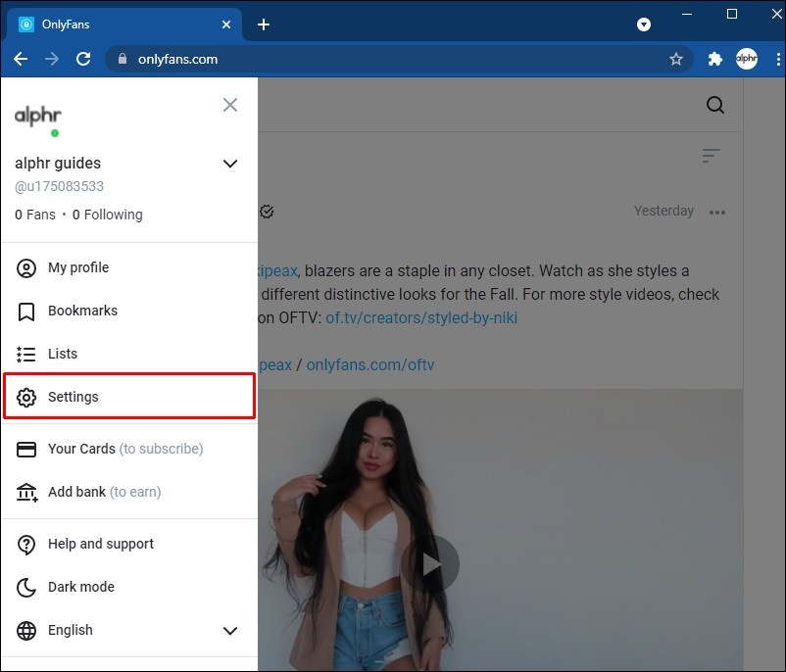Go back in the browser
786x672 pixels.
[21, 59]
